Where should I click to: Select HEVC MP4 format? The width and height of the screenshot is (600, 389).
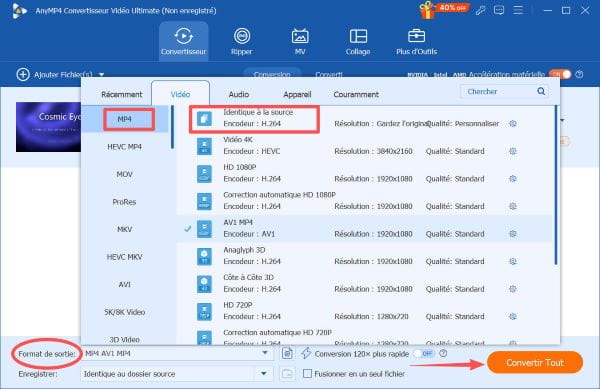pos(125,147)
